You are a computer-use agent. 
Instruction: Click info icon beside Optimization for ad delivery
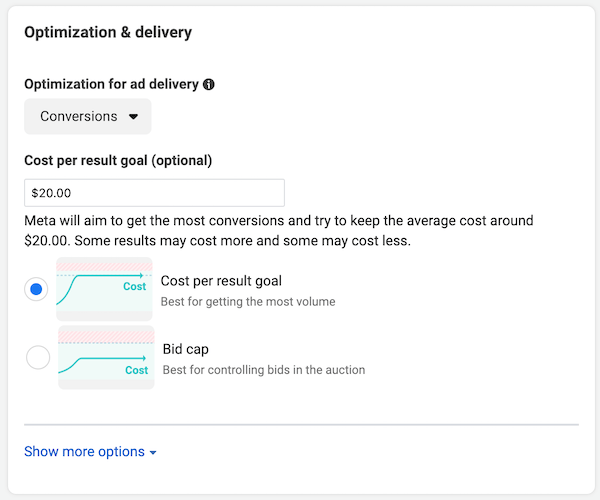coord(209,85)
